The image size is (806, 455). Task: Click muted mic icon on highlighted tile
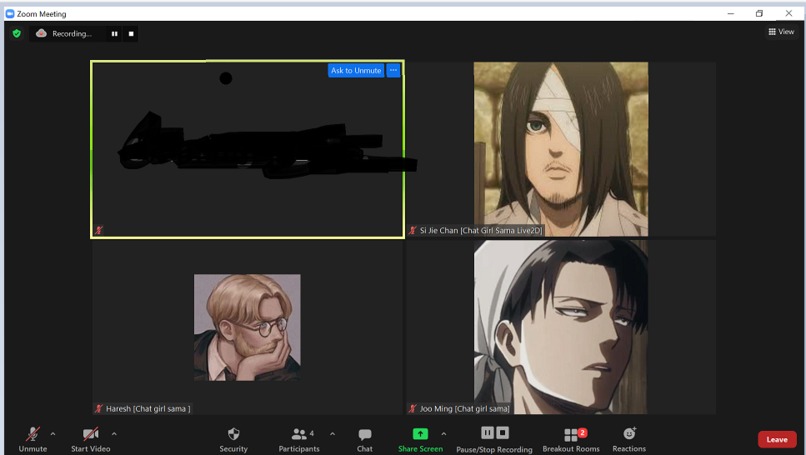click(99, 230)
